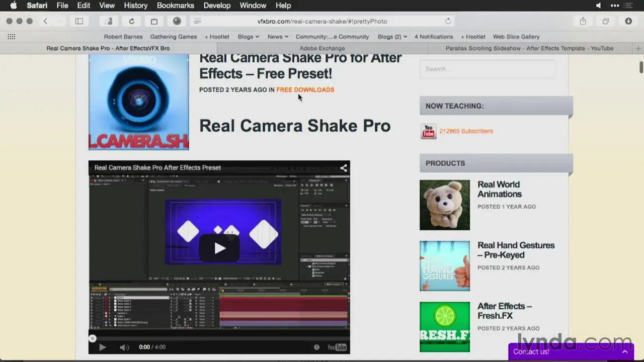This screenshot has height=362, width=644.
Task: Switch to the Adobe Exchange tab
Action: click(322, 48)
